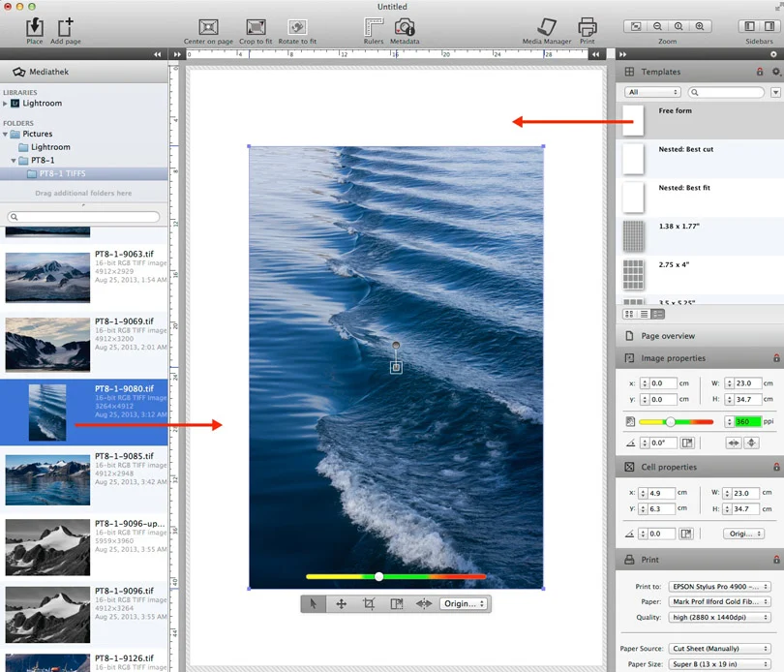Expand the Lightroom library
The image size is (784, 672).
5,104
